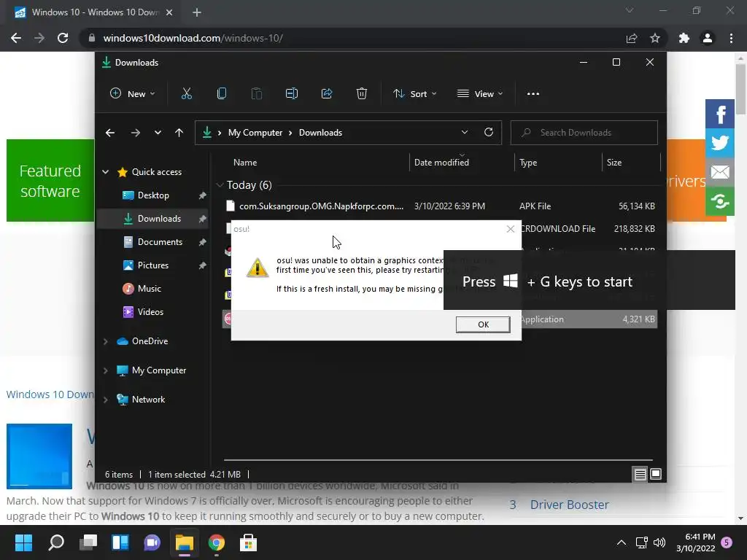The width and height of the screenshot is (747, 560).
Task: Open the Sort dropdown
Action: point(414,94)
